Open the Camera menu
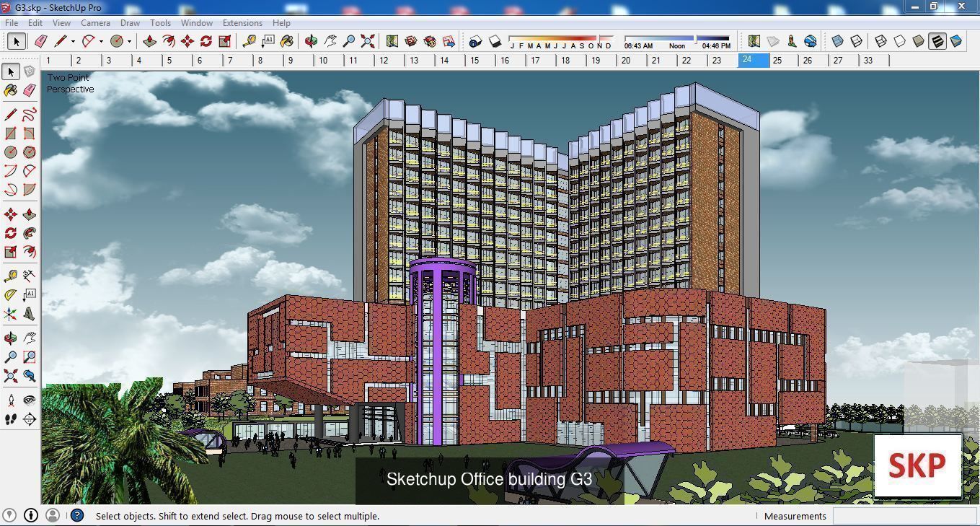Screen dimensions: 980x526 (95, 23)
